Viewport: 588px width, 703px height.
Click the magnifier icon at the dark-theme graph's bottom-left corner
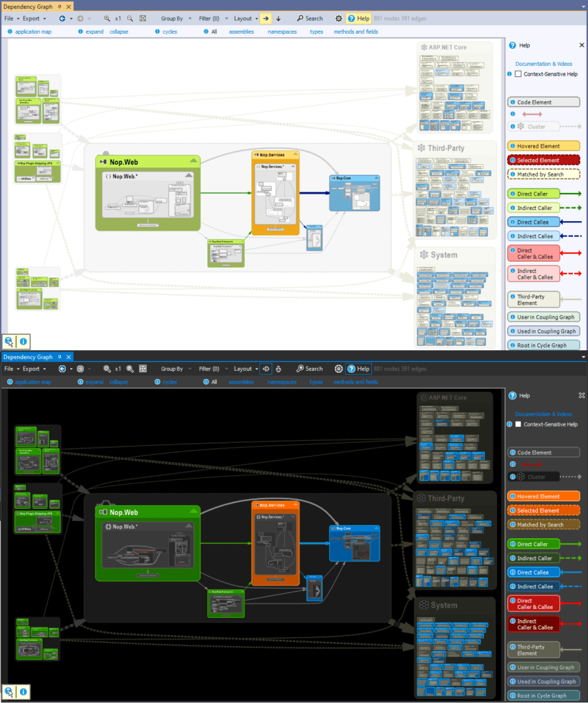click(x=8, y=692)
